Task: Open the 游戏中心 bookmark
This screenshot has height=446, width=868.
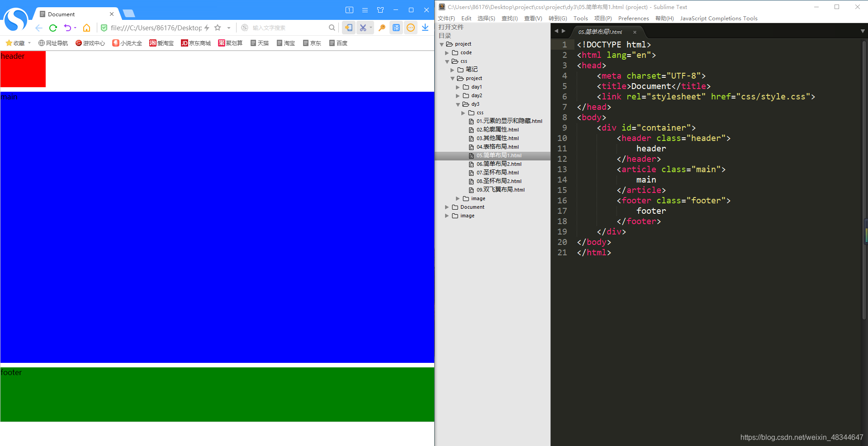Action: 90,43
